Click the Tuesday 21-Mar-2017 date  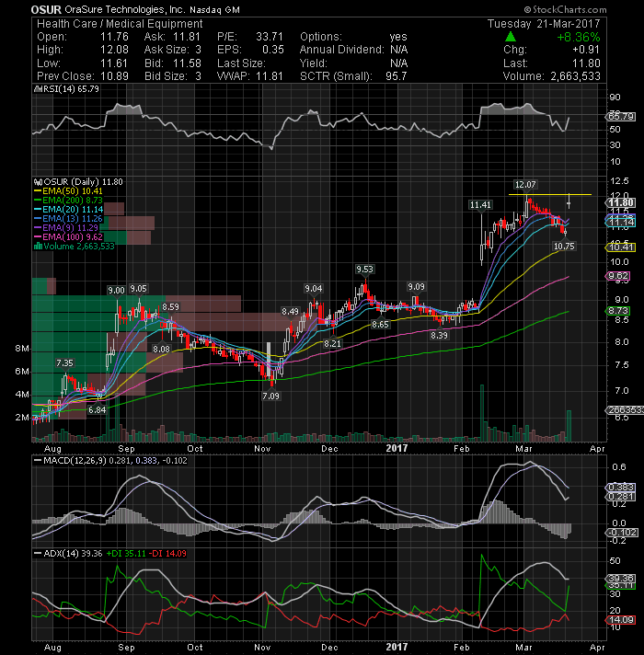544,23
